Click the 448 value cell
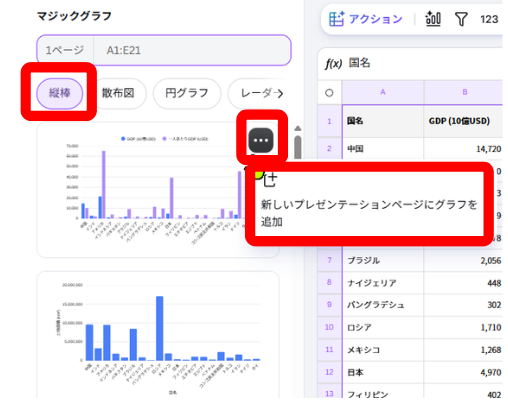The width and height of the screenshot is (508, 401). pyautogui.click(x=463, y=283)
